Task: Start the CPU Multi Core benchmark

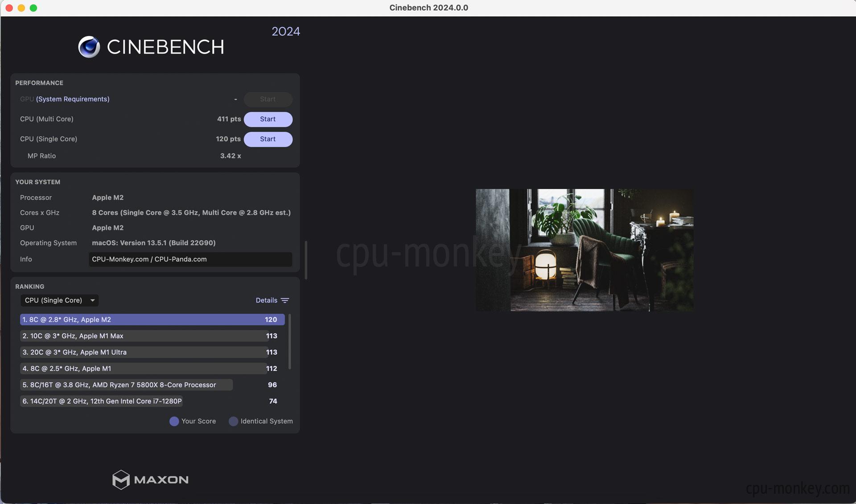Action: (268, 119)
